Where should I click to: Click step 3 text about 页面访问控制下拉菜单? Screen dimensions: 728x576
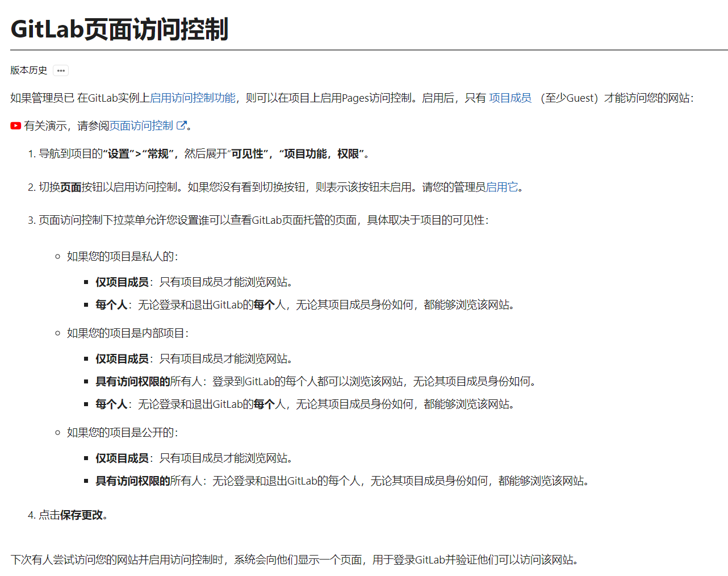click(263, 220)
